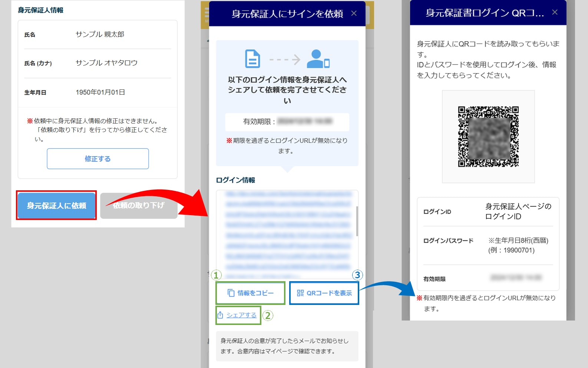Click the birth date 1950年01月01日

pos(100,92)
